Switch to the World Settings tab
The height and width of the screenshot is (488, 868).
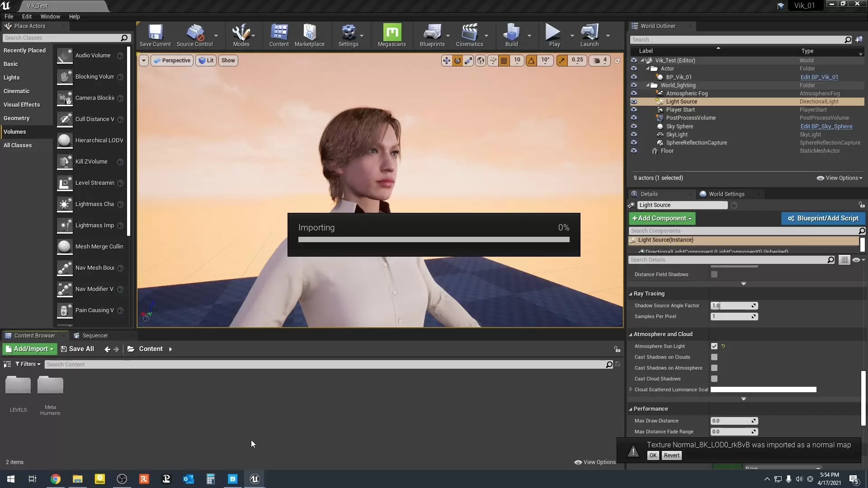pyautogui.click(x=726, y=194)
